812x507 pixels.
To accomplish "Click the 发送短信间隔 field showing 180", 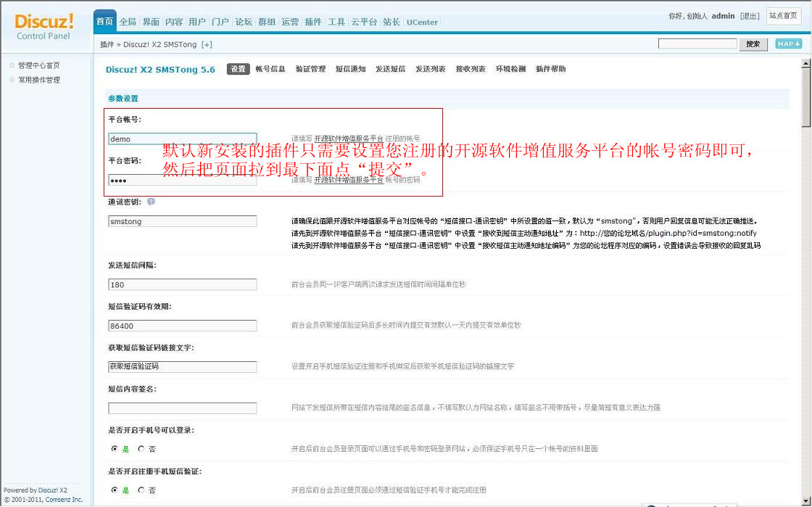I will tap(182, 284).
